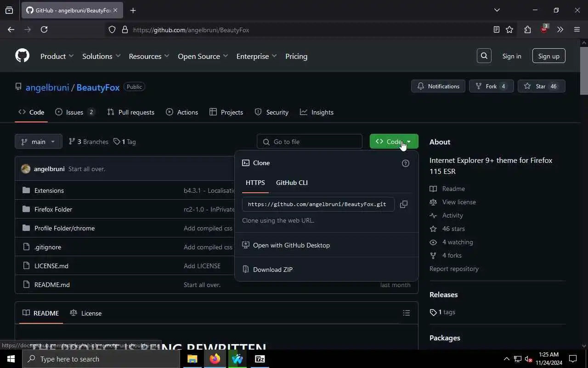
Task: Expand the Resources menu
Action: coord(149,56)
